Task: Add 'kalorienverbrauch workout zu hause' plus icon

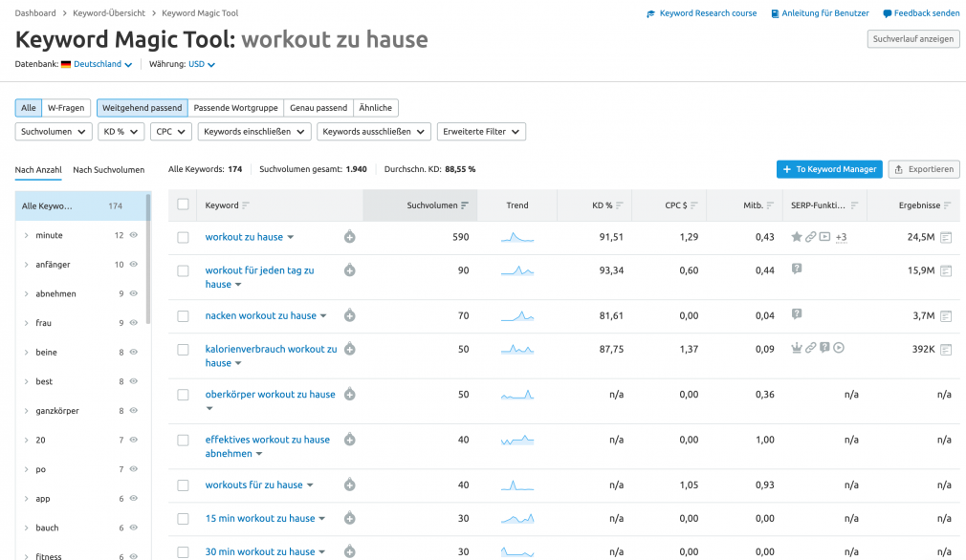Action: click(x=349, y=349)
